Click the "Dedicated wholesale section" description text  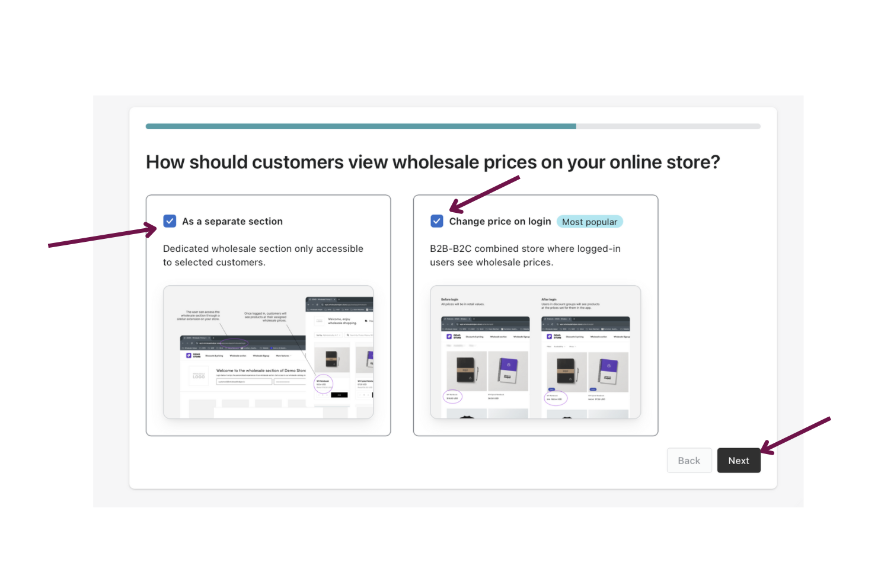coord(263,255)
